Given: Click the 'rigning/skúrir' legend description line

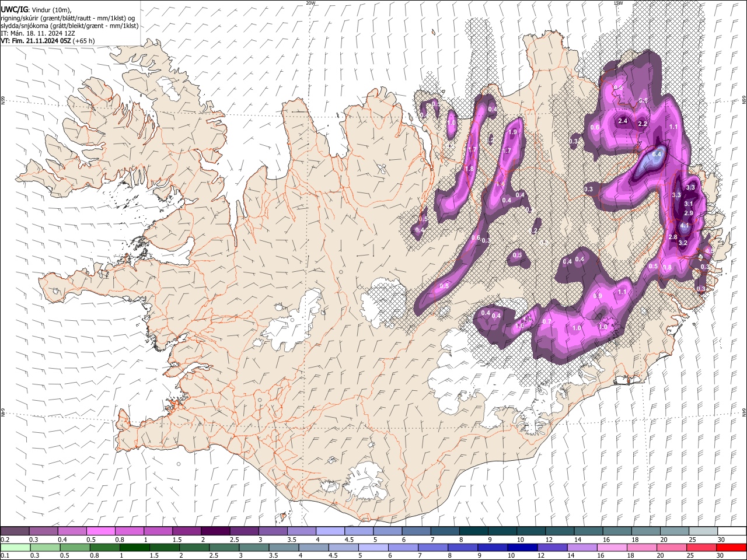Looking at the screenshot, I should click(x=68, y=17).
